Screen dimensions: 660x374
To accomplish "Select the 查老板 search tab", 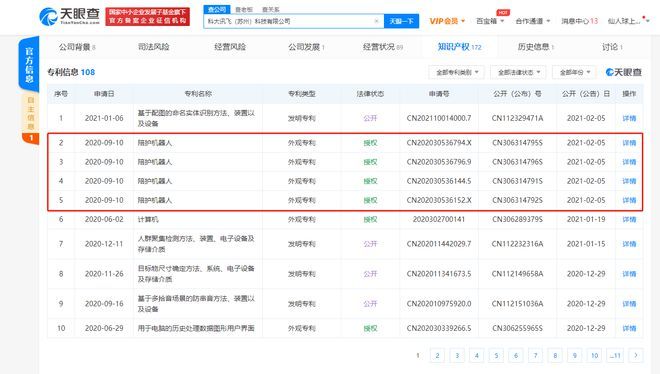I will click(244, 9).
